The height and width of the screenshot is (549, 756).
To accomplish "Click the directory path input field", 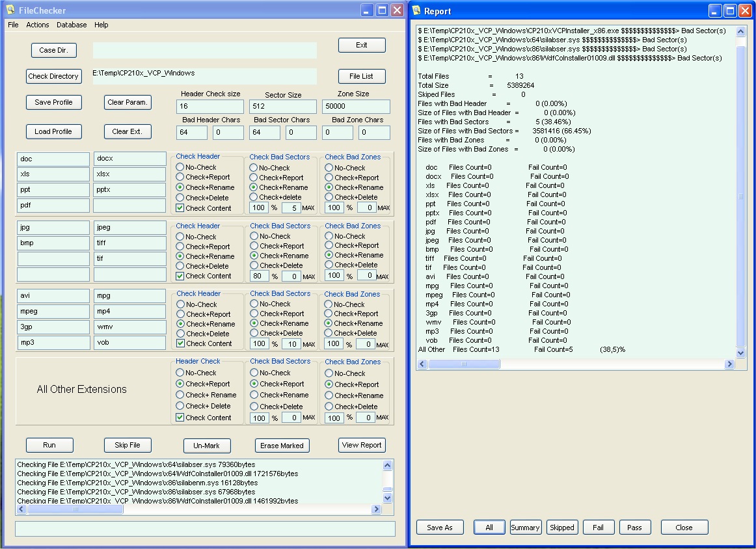I will pos(204,75).
